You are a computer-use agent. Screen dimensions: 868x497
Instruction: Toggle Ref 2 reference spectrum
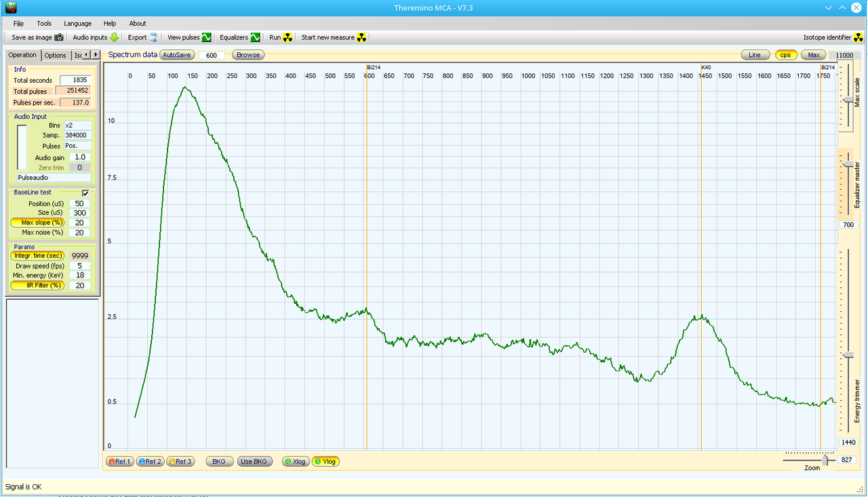tap(150, 461)
